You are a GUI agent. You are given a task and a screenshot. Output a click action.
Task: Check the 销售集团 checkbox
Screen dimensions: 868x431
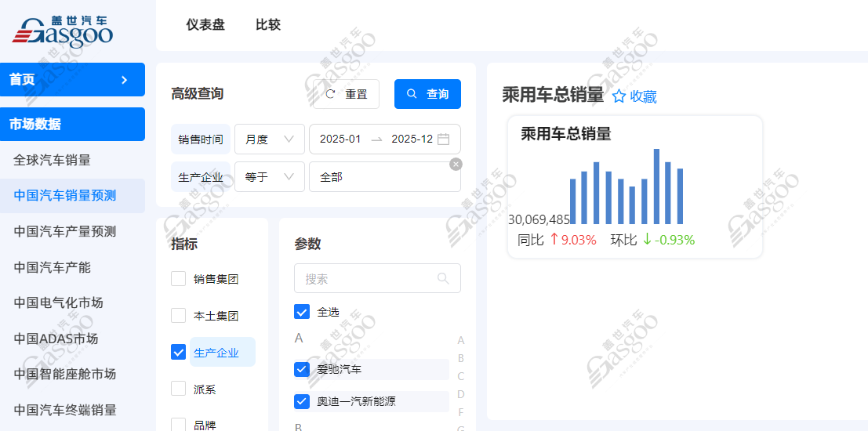coord(179,279)
